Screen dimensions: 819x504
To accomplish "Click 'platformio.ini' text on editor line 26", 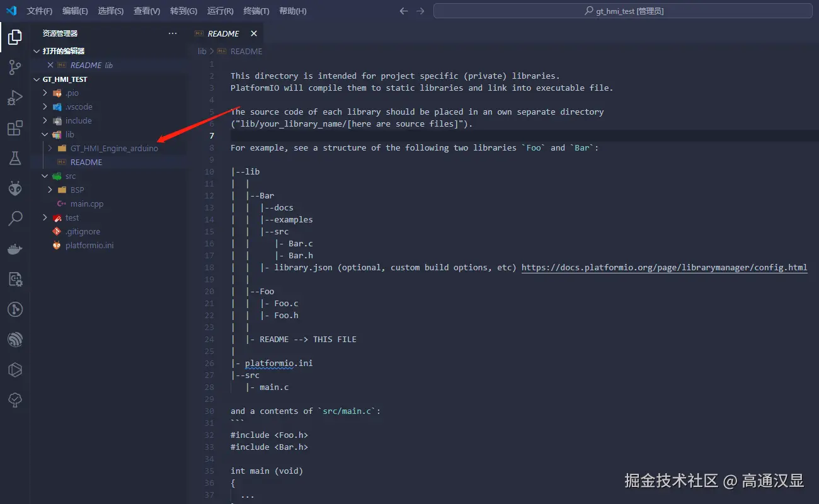I will click(278, 363).
